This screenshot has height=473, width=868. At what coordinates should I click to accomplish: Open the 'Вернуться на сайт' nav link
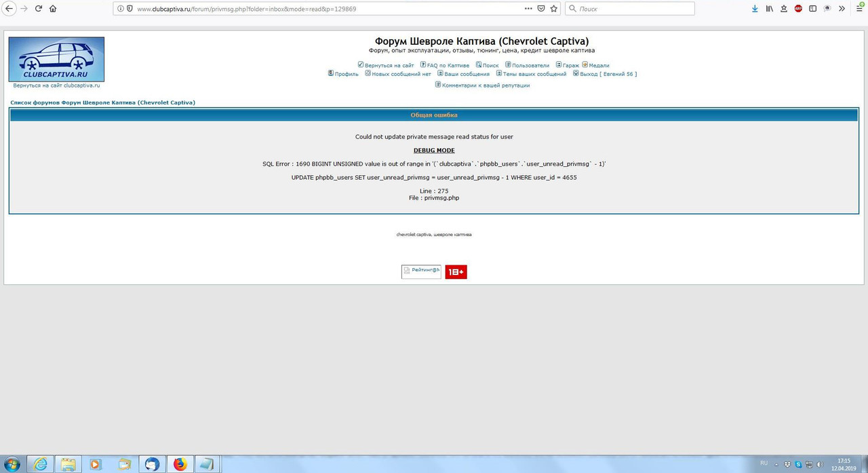[x=389, y=65]
